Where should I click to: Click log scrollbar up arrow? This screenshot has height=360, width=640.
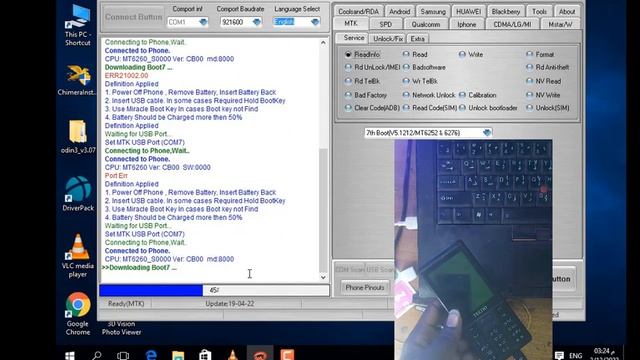point(323,42)
